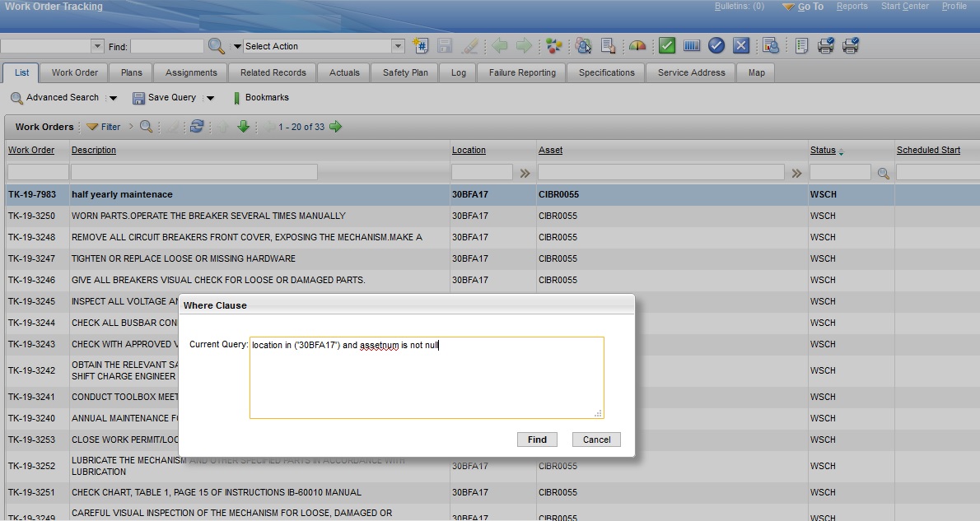Open the Failure Reporting tab
The height and width of the screenshot is (521, 980).
point(521,72)
